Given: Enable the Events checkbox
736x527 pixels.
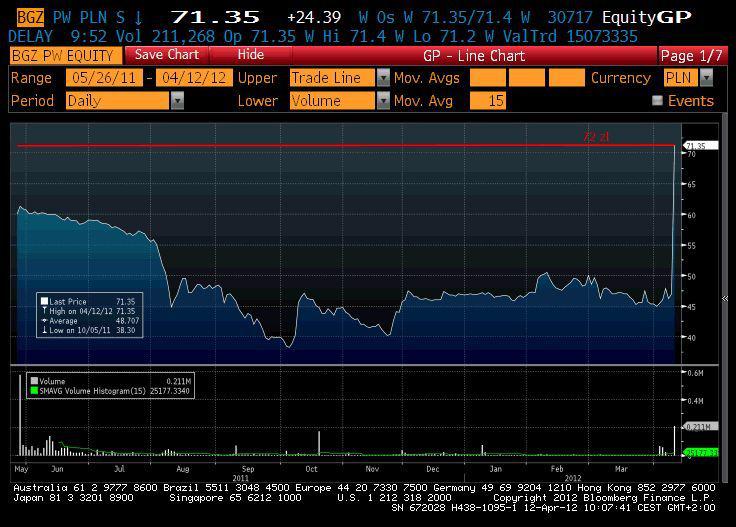Looking at the screenshot, I should (x=657, y=101).
